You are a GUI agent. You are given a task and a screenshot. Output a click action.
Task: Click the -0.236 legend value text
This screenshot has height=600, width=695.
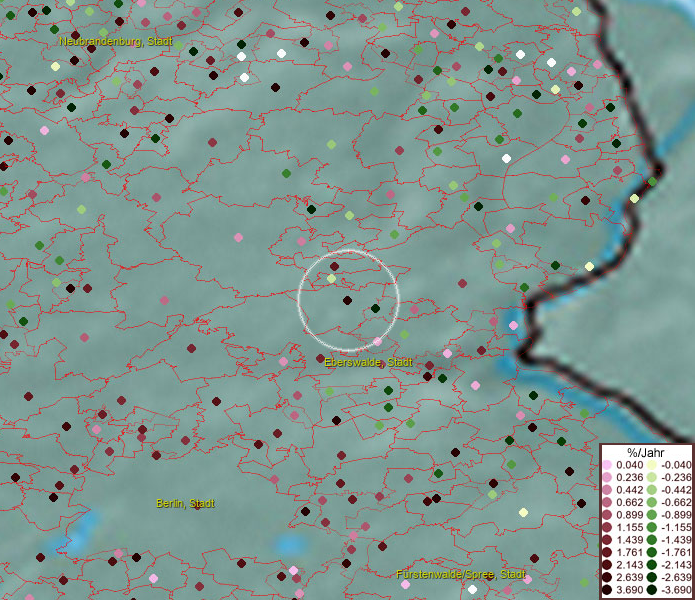pyautogui.click(x=676, y=477)
